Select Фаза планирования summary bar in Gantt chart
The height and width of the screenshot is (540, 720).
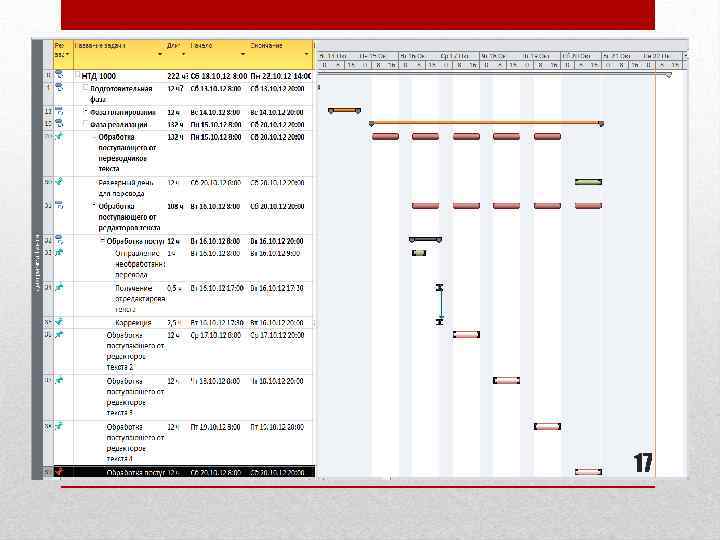[344, 110]
